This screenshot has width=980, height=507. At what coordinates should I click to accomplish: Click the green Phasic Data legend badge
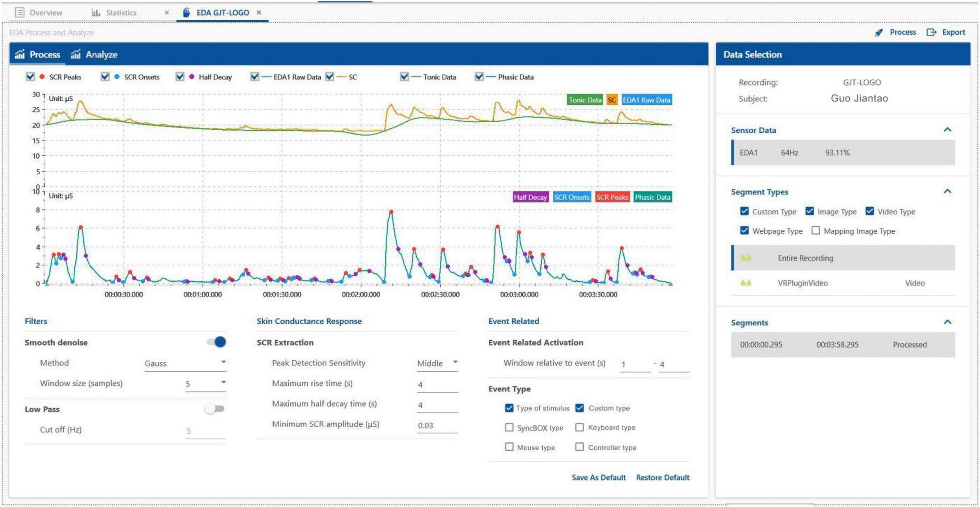[x=653, y=197]
